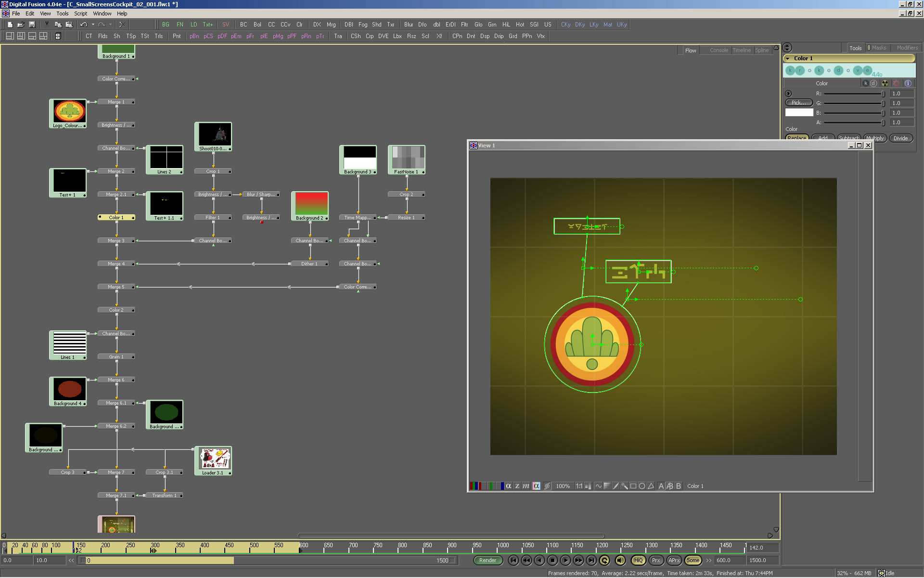
Task: Select the Merge 4 node
Action: tap(116, 264)
